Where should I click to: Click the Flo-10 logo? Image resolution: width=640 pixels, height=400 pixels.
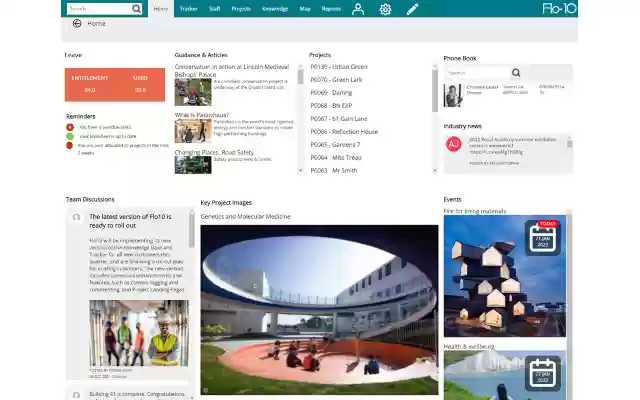pos(559,8)
